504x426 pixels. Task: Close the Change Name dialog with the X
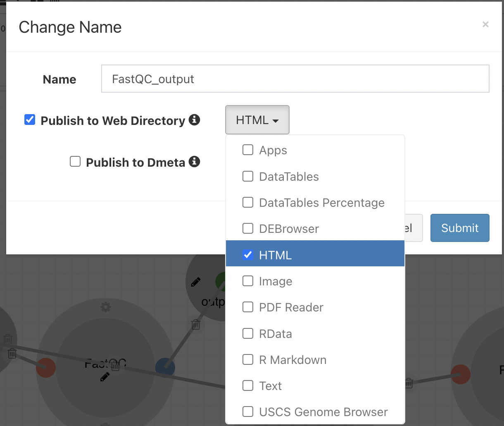(485, 24)
